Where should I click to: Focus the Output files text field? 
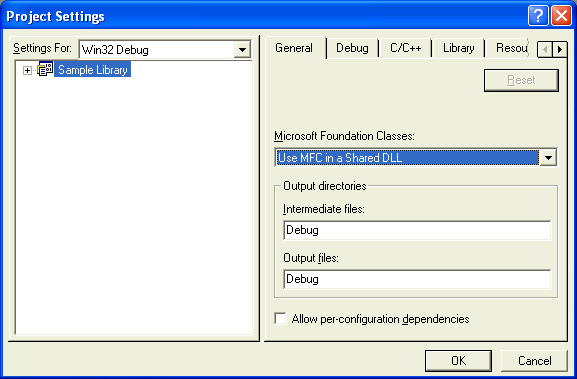(x=417, y=279)
